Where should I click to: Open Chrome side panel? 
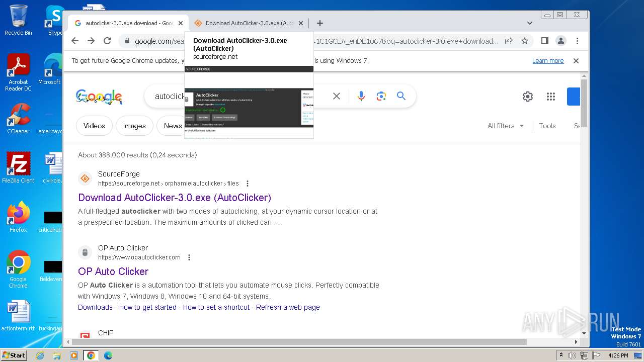[x=545, y=41]
